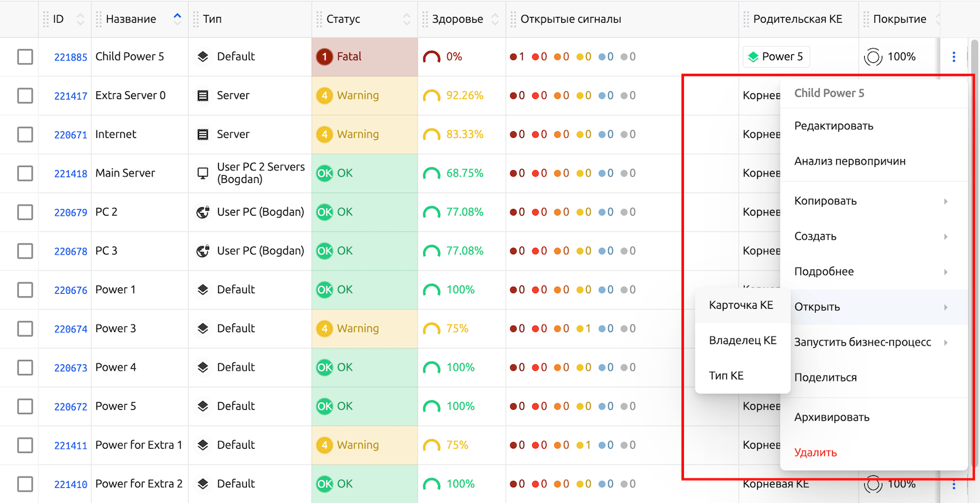Click the coverage circle icon showing 100%
Viewport: 980px width, 503px height.
coord(873,57)
